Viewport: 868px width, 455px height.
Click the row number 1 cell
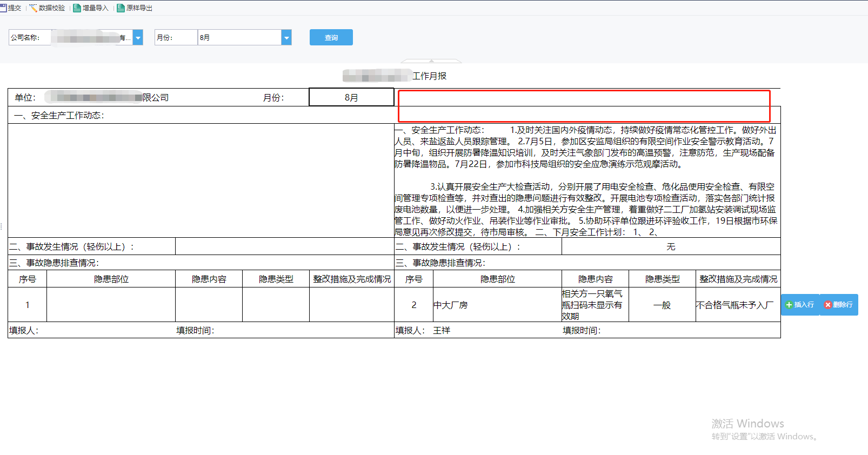(28, 305)
